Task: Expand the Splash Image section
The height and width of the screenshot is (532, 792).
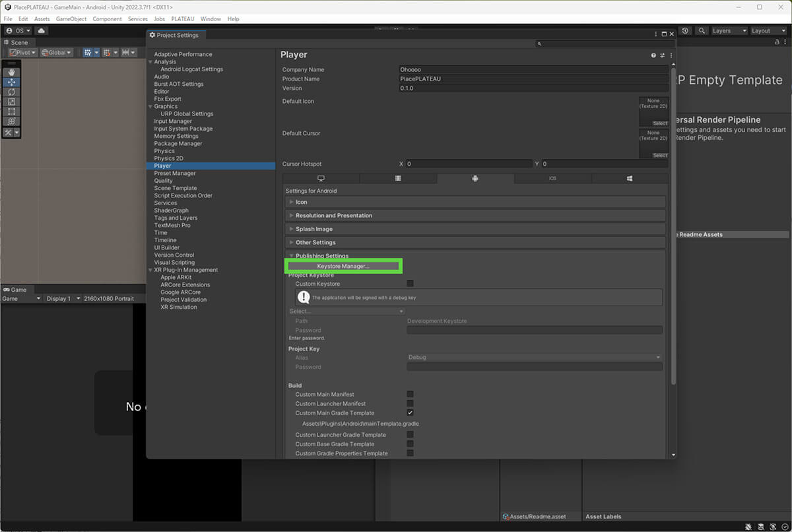Action: pyautogui.click(x=475, y=229)
